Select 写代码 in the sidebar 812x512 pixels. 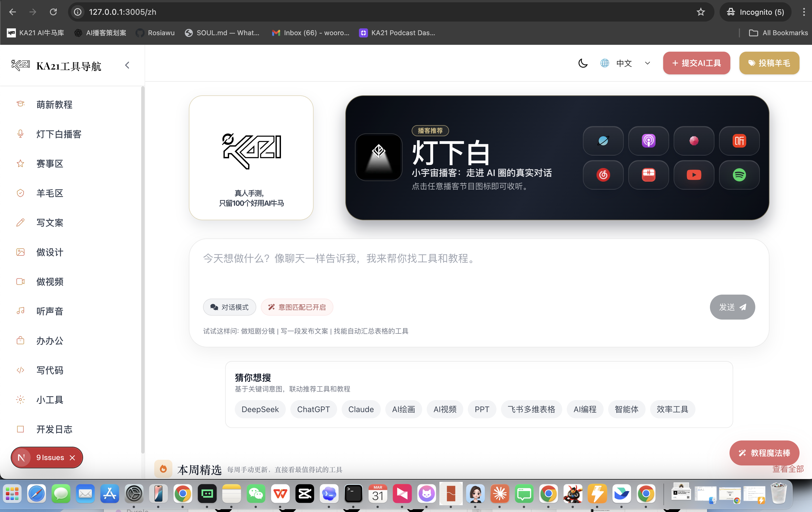click(50, 370)
